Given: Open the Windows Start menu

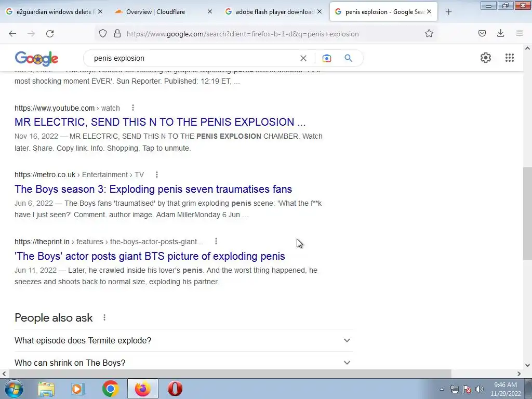Looking at the screenshot, I should point(14,389).
